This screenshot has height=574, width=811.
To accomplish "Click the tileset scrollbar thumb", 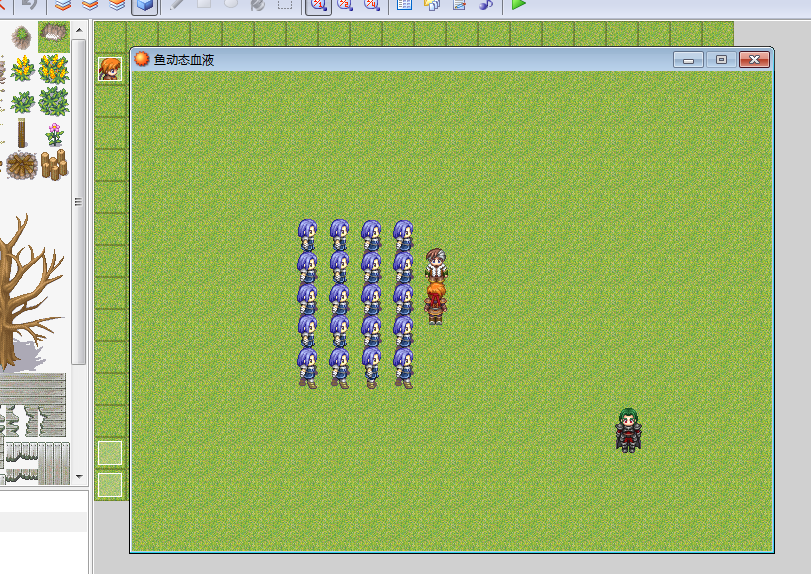I will pos(79,202).
